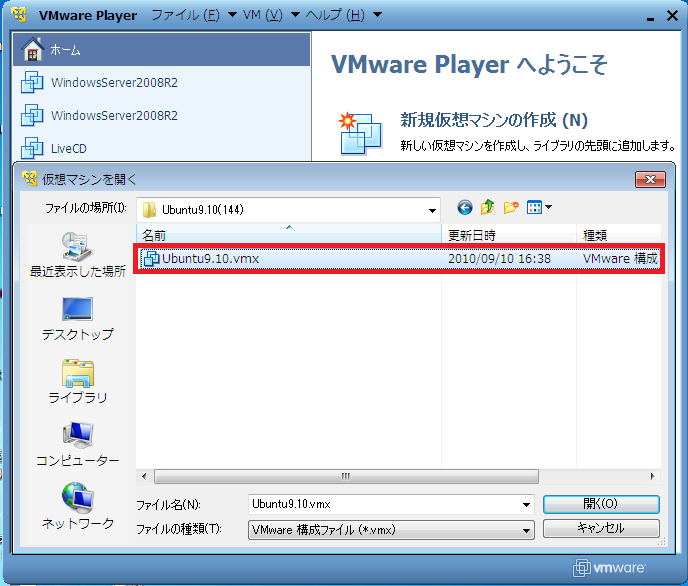
Task: Click 新規仮想マシンの作成 (N) link
Action: [x=494, y=120]
